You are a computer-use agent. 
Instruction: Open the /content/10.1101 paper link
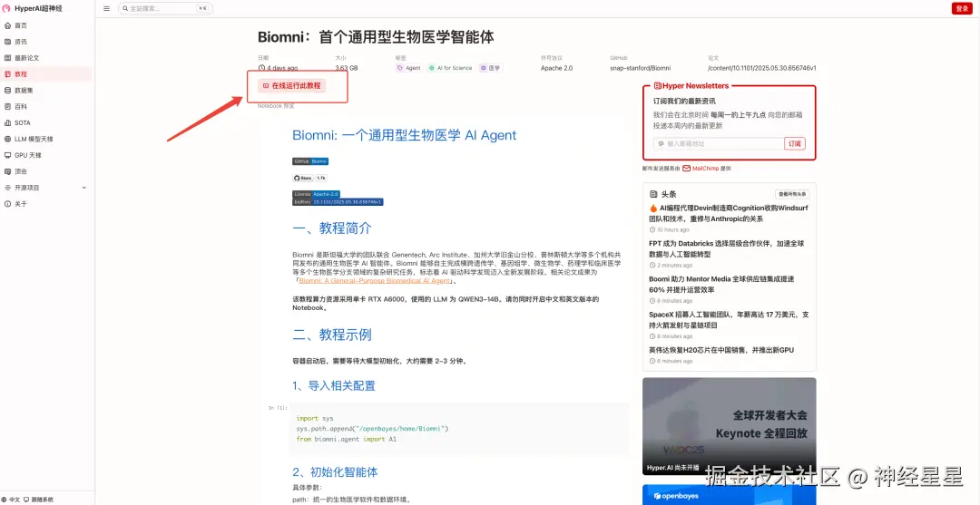pos(762,68)
